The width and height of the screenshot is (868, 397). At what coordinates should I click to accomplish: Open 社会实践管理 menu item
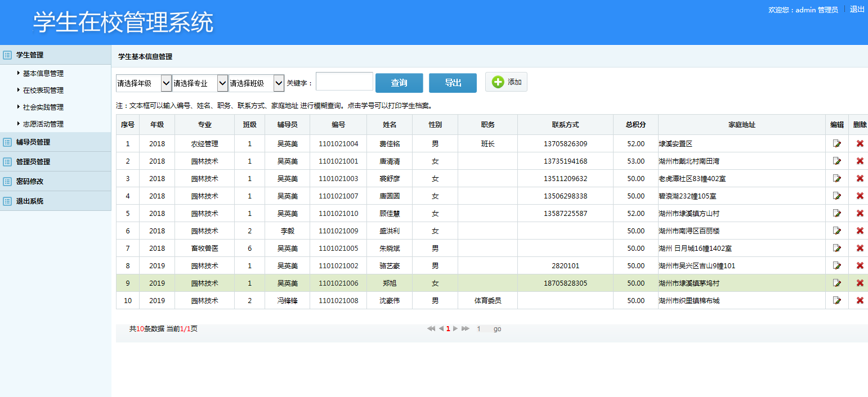43,107
